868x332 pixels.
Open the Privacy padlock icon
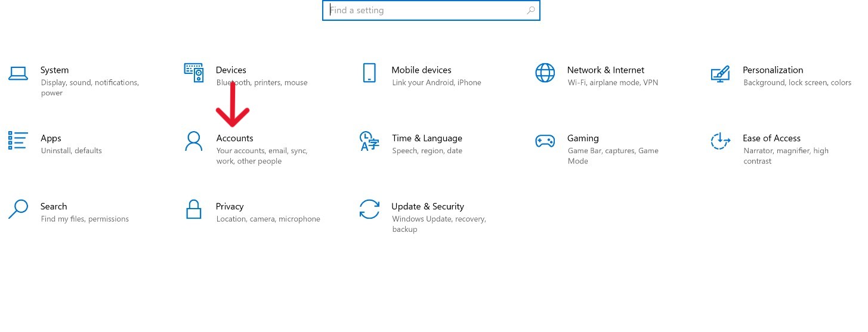tap(194, 209)
